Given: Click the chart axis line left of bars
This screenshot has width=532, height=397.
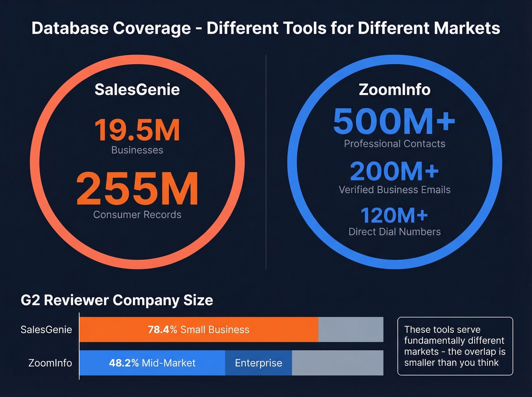Looking at the screenshot, I should tap(79, 346).
